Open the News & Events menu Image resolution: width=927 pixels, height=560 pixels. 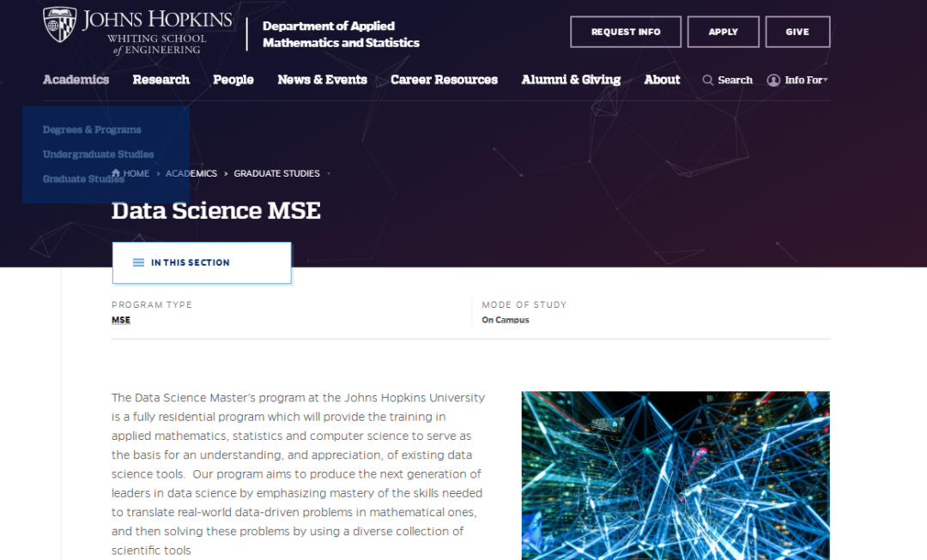click(322, 80)
